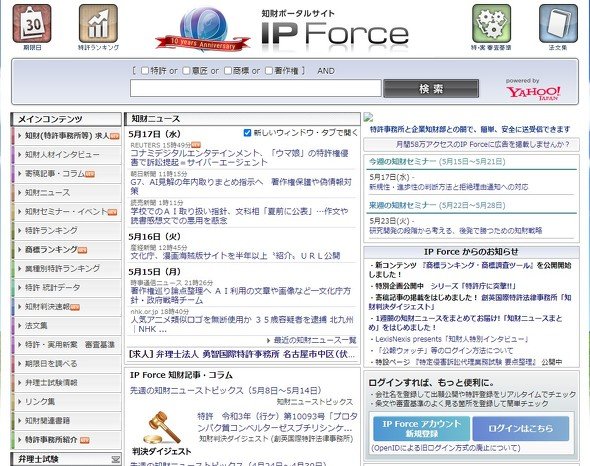Open OpenIDによる旧ログイン方式の廃止について link
This screenshot has height=466, width=590.
tap(446, 448)
